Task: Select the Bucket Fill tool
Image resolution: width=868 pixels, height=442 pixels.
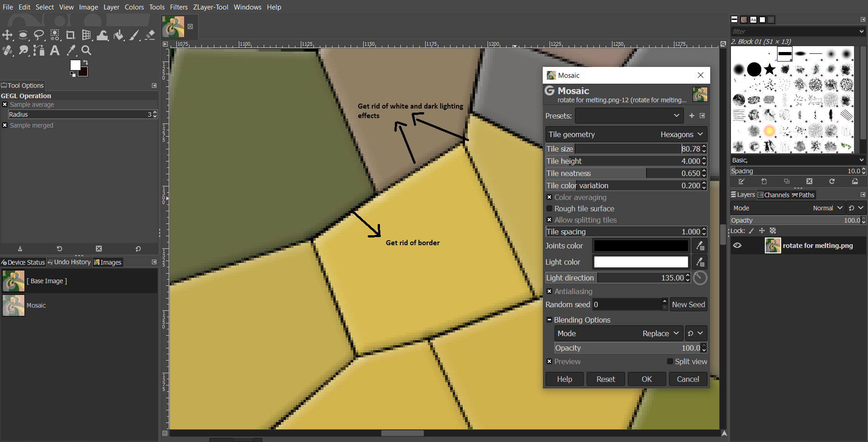Action: 119,35
